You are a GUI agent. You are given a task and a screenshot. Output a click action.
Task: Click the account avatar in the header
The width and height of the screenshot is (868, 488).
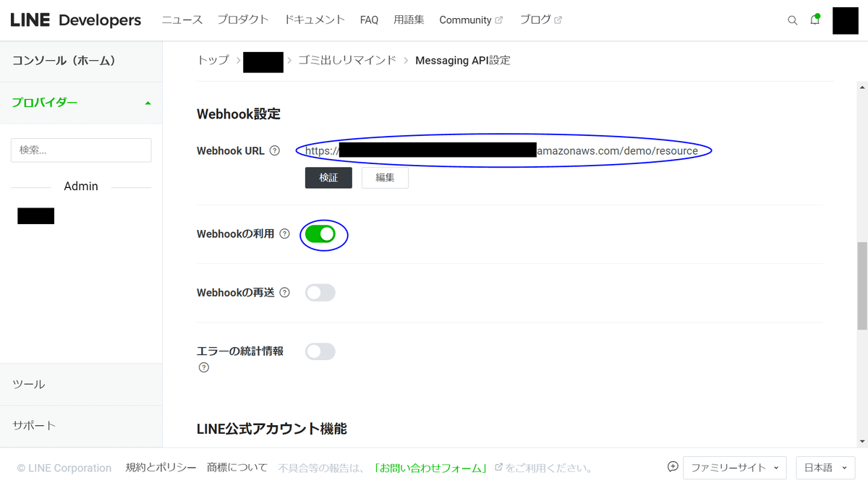pos(845,21)
